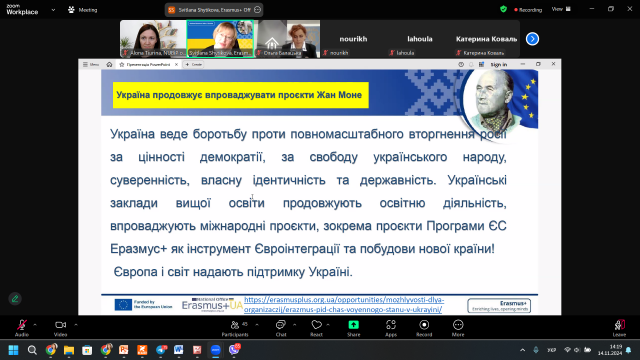
Task: Click the grid apps icon beside Sign in
Action: tap(481, 64)
